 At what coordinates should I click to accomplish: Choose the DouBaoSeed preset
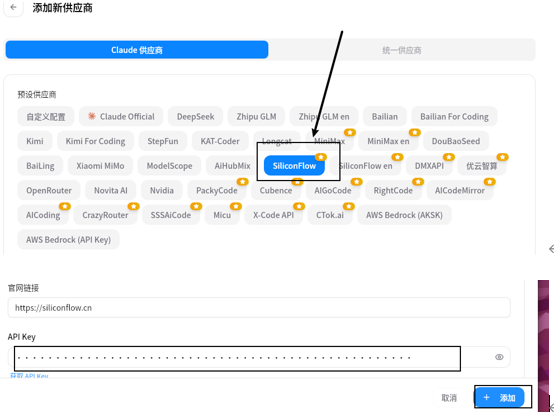[456, 141]
